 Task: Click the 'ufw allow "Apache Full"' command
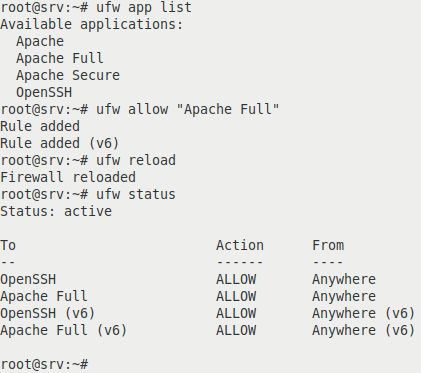coord(188,109)
